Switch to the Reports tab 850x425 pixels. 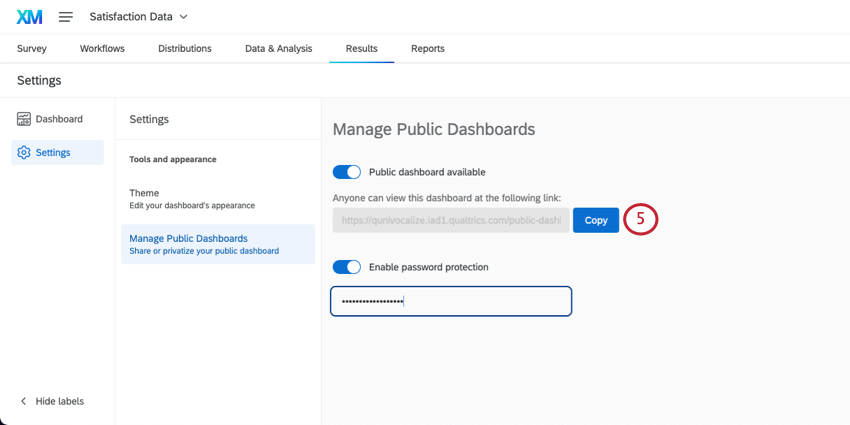tap(428, 48)
